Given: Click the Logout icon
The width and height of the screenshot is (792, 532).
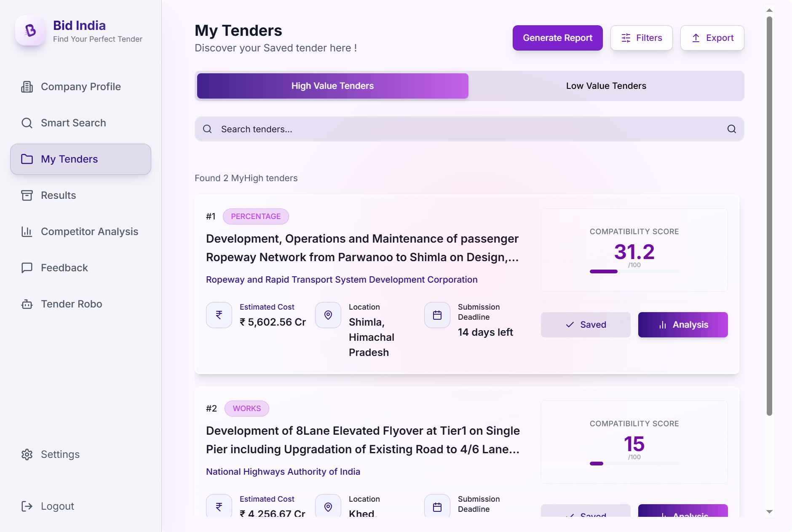Looking at the screenshot, I should click(x=27, y=506).
